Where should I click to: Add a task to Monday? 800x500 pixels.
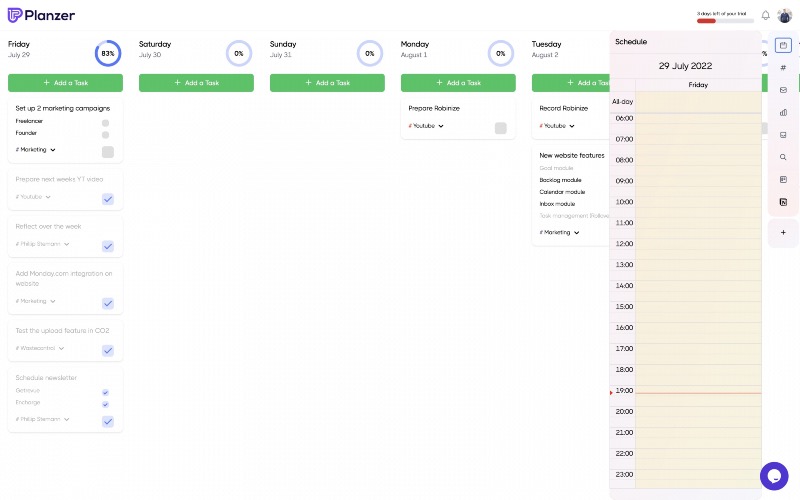click(x=458, y=83)
